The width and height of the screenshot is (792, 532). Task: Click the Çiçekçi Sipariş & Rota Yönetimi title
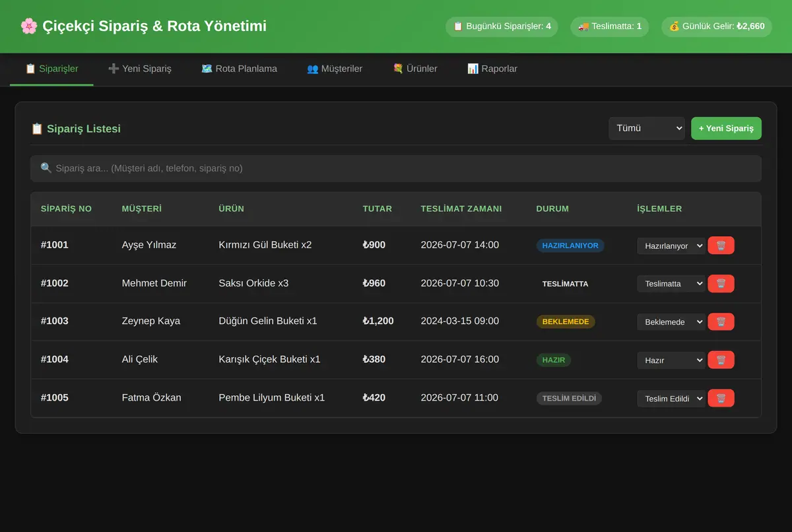pos(143,26)
